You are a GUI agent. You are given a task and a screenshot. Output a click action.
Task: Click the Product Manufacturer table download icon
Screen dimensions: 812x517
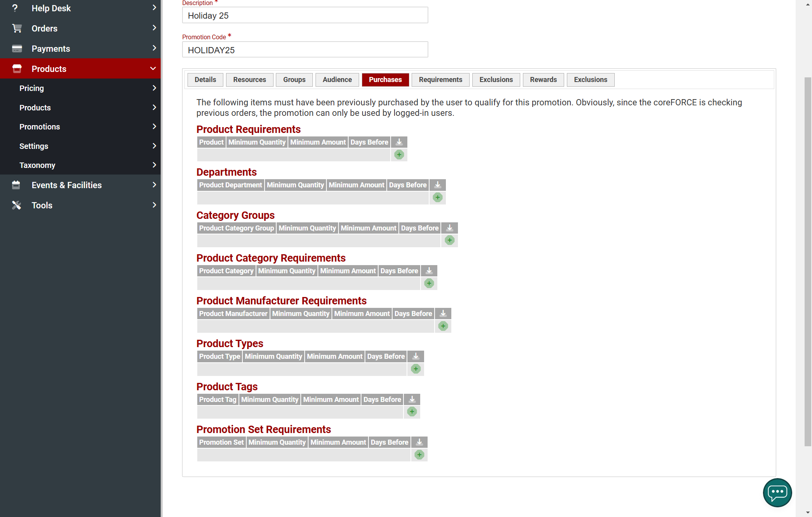[x=443, y=314]
